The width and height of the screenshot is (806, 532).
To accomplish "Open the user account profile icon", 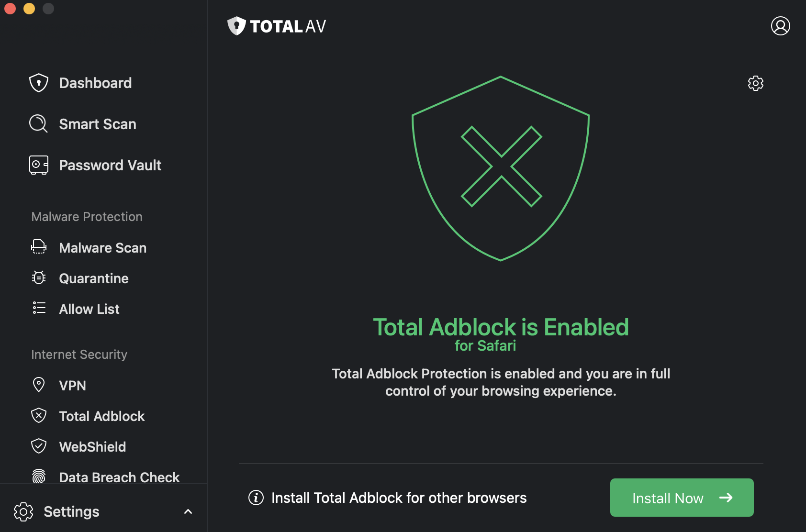I will coord(780,26).
